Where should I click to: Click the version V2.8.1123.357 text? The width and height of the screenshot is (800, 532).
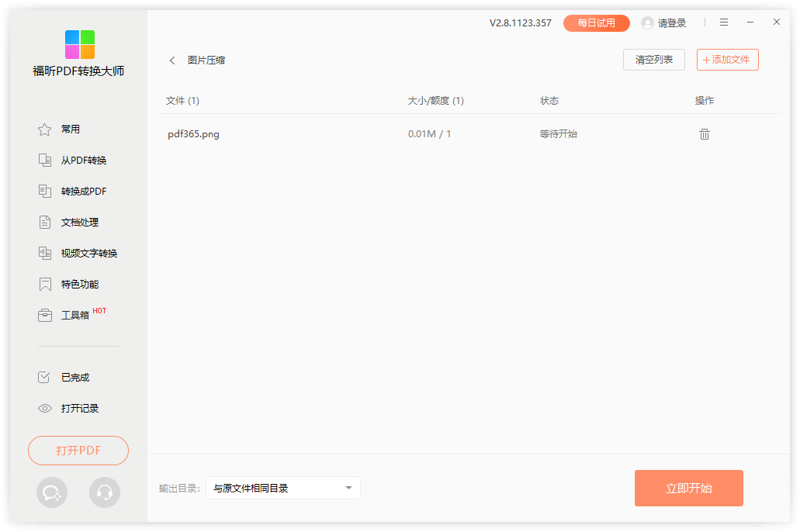point(521,23)
